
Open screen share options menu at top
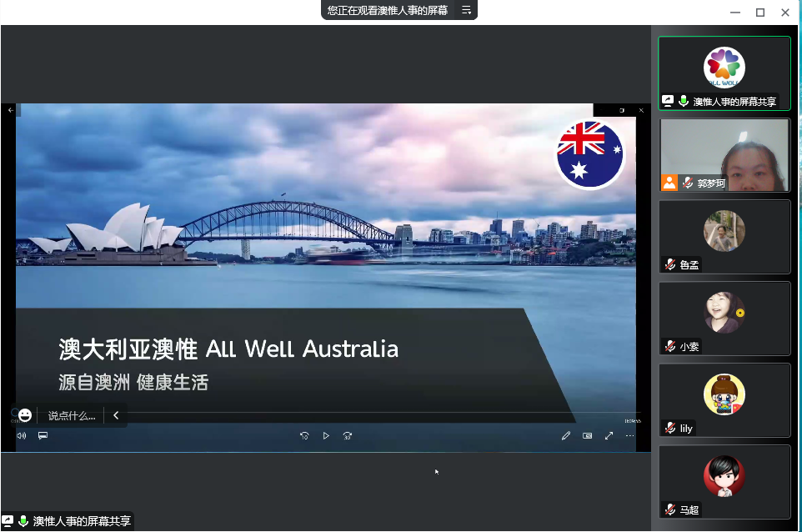[467, 10]
